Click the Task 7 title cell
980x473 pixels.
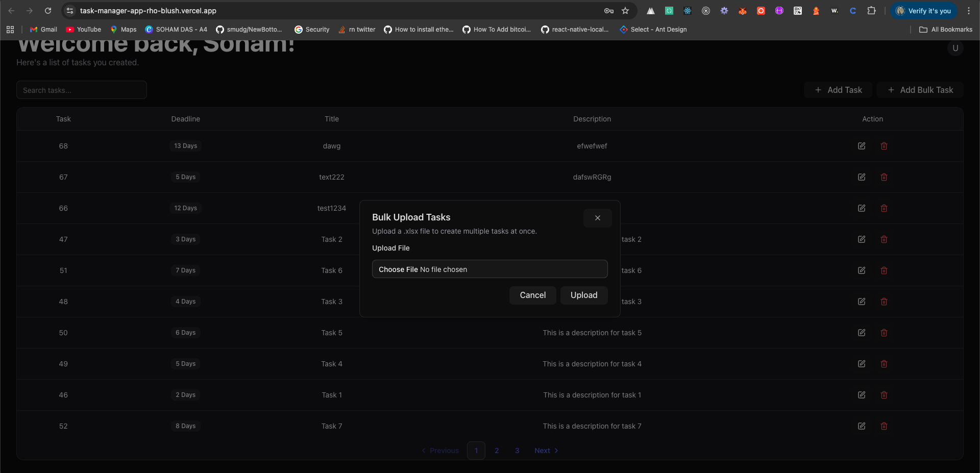tap(332, 426)
